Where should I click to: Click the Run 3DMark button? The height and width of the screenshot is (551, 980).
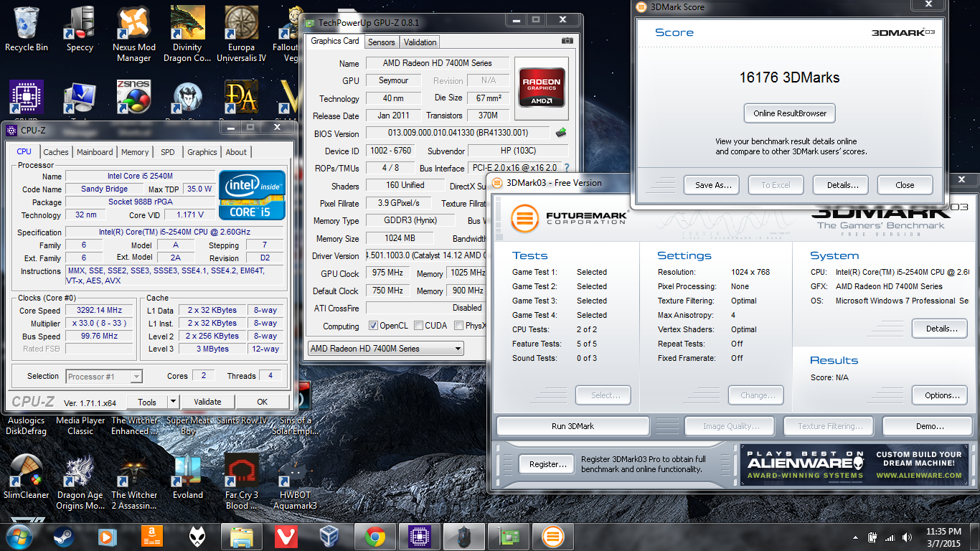click(573, 426)
